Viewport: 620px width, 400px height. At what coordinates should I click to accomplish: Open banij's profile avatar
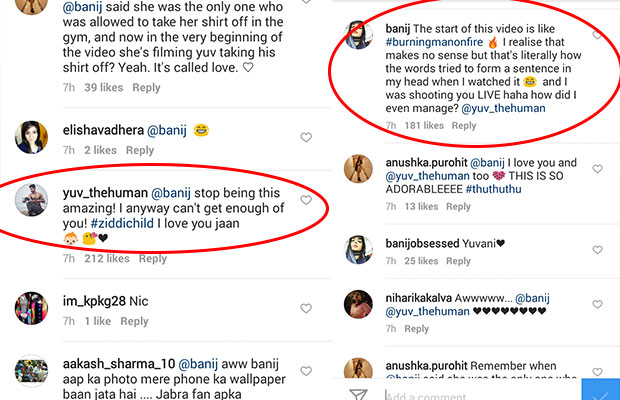(x=362, y=34)
